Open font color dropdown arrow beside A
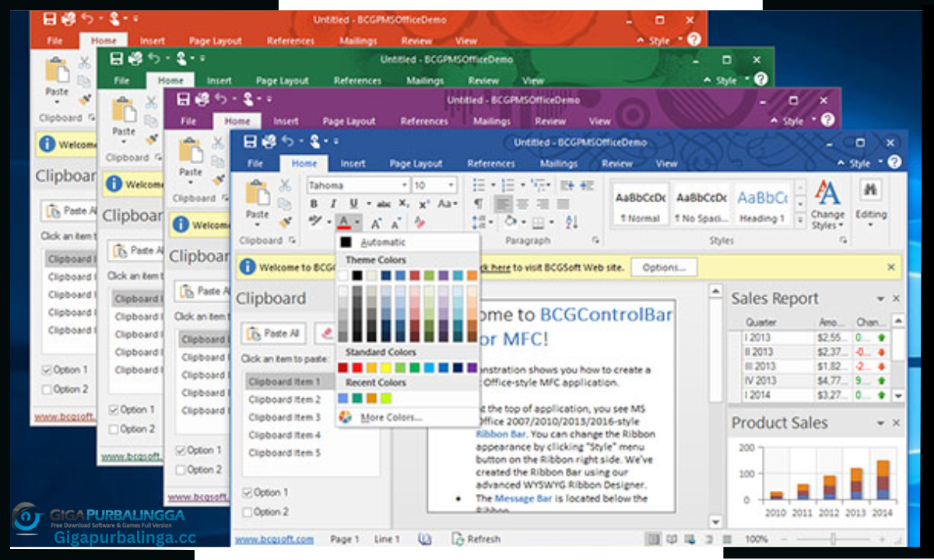 click(x=356, y=223)
